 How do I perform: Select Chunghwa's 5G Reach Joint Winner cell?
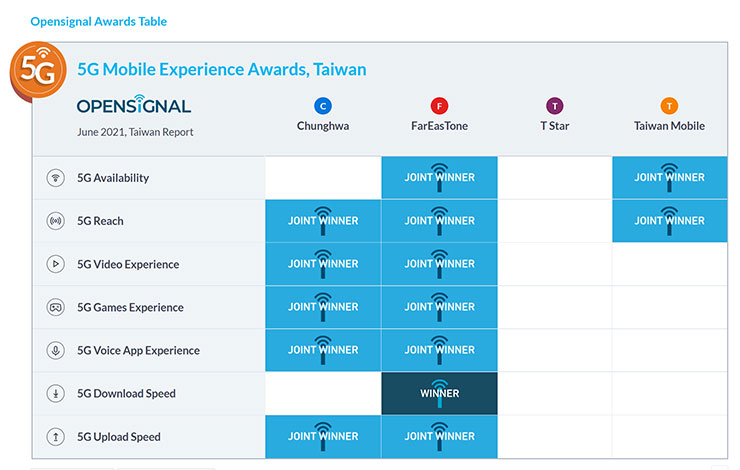(x=322, y=221)
